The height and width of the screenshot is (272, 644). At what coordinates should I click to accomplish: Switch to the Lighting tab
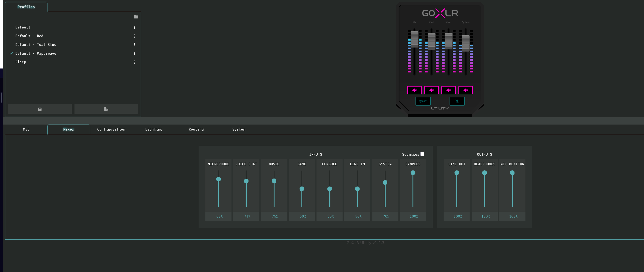click(x=153, y=129)
